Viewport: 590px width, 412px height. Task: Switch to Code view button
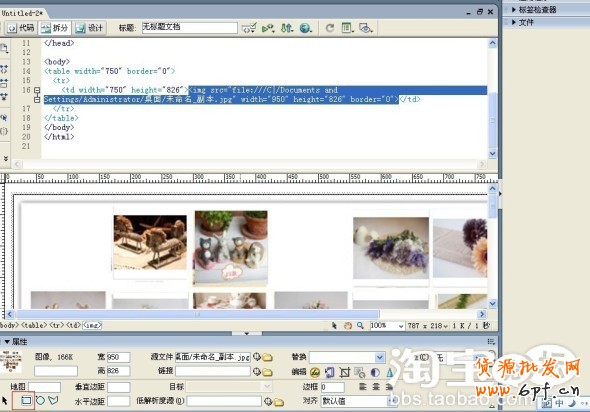tap(21, 28)
